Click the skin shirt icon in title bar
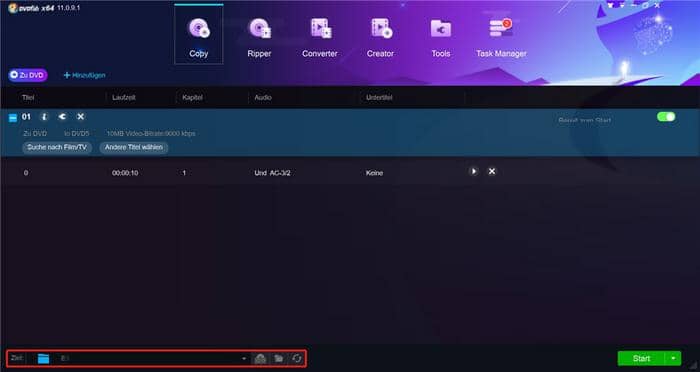Image resolution: width=700 pixels, height=372 pixels. tap(611, 6)
